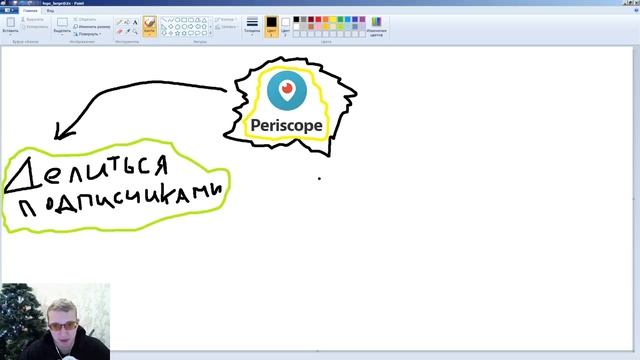Pick the dark red palette swatch

click(x=311, y=19)
